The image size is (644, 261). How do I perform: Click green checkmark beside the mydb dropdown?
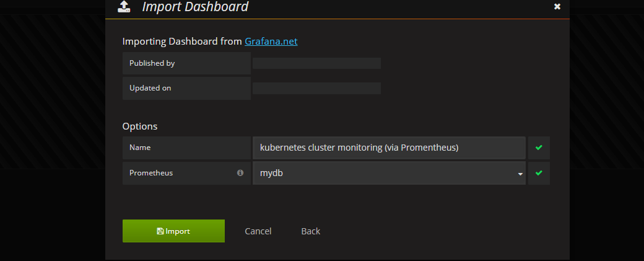point(539,173)
